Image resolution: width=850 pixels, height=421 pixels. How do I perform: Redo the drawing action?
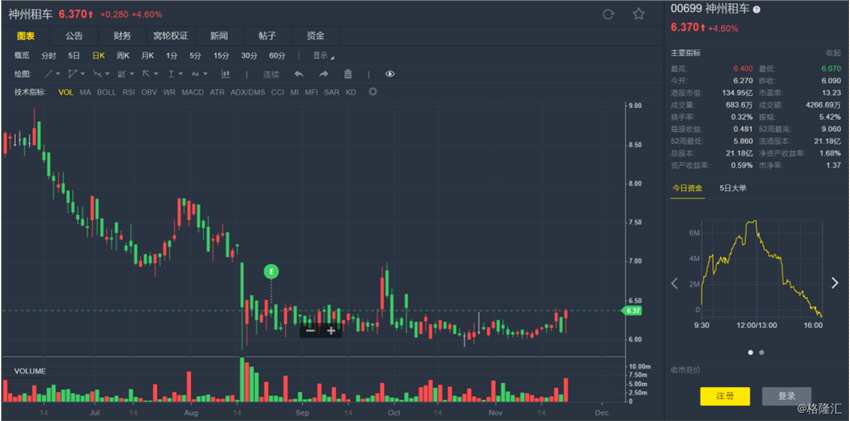pyautogui.click(x=324, y=74)
